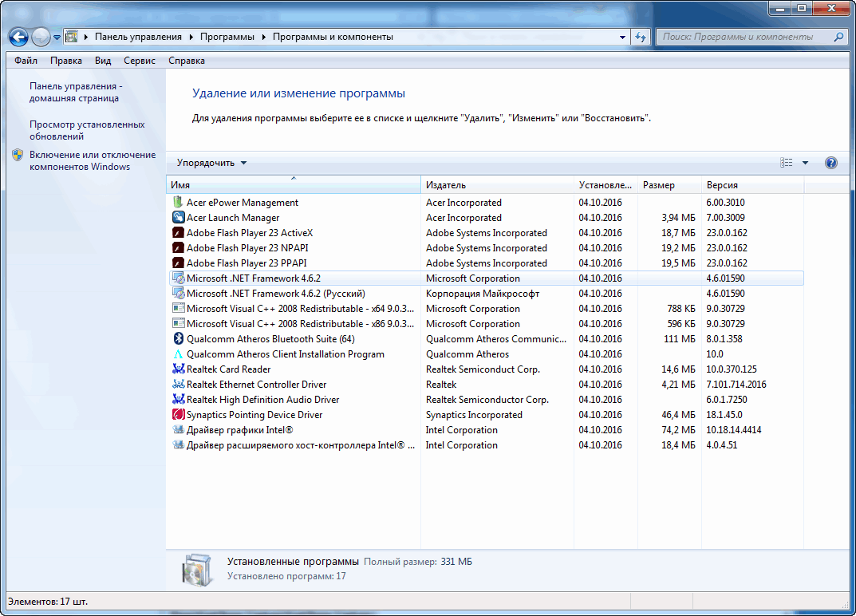The width and height of the screenshot is (856, 616).
Task: Sort by the Размер column header
Action: [669, 184]
